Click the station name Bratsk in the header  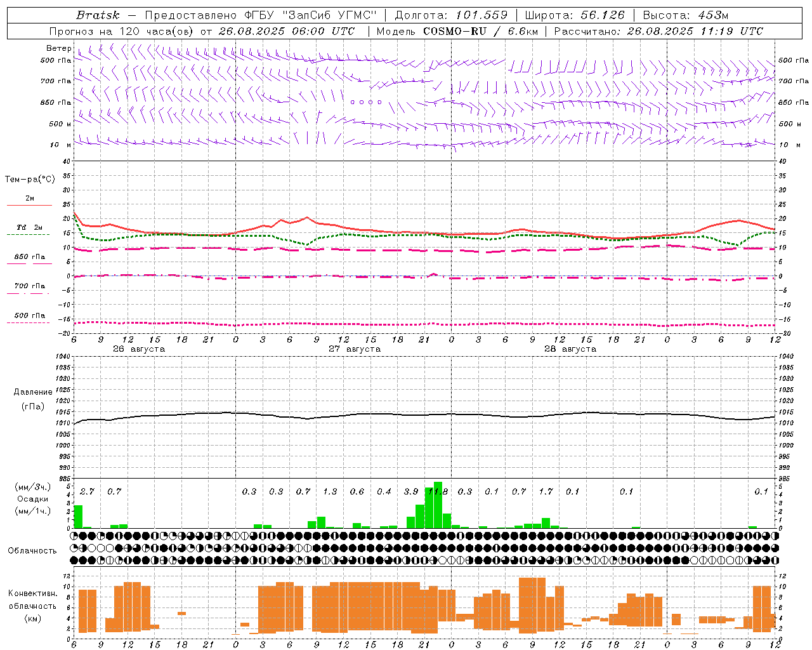pyautogui.click(x=98, y=15)
